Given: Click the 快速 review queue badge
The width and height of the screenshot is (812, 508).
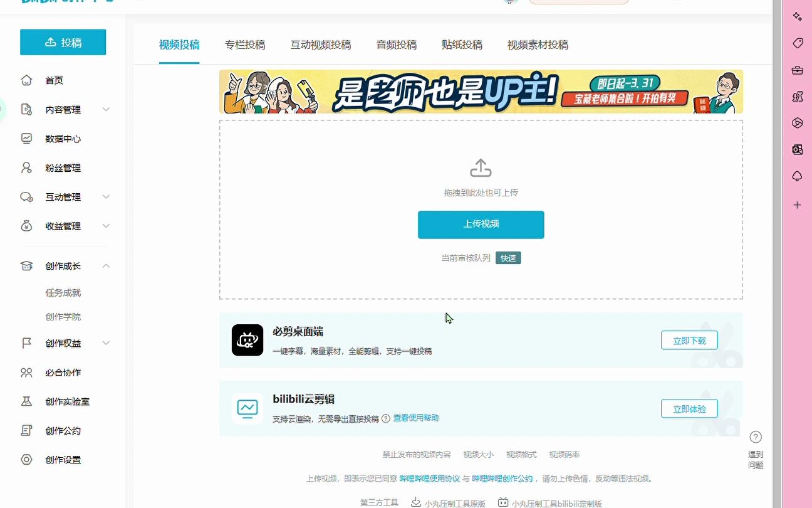Looking at the screenshot, I should pyautogui.click(x=508, y=258).
